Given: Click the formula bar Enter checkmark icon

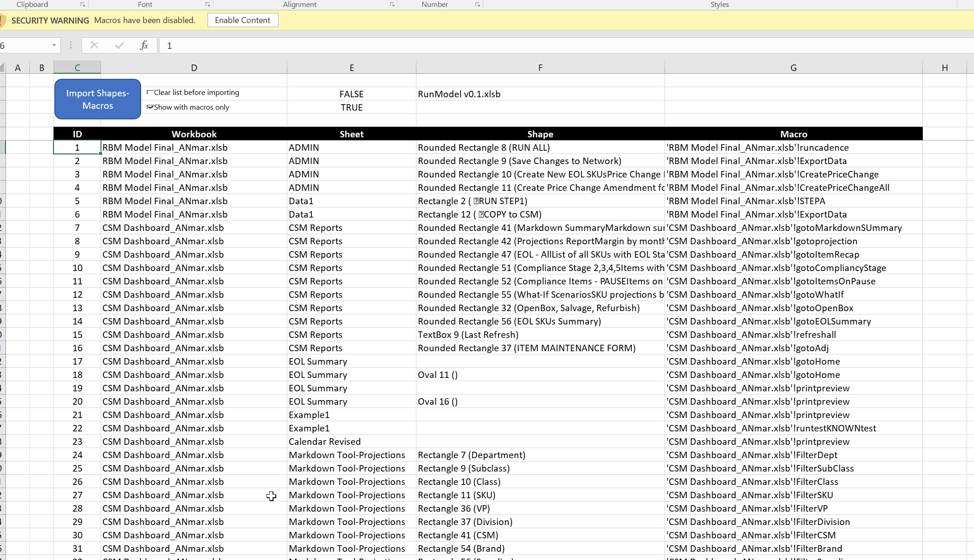Looking at the screenshot, I should pos(119,45).
